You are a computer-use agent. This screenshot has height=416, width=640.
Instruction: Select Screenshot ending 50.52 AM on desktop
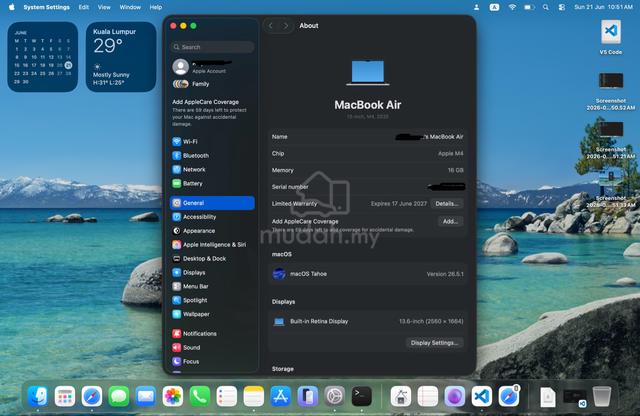pos(611,91)
